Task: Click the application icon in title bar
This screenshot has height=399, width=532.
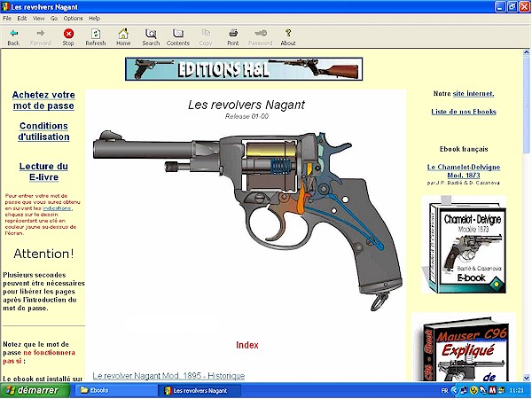Action: tap(5, 6)
